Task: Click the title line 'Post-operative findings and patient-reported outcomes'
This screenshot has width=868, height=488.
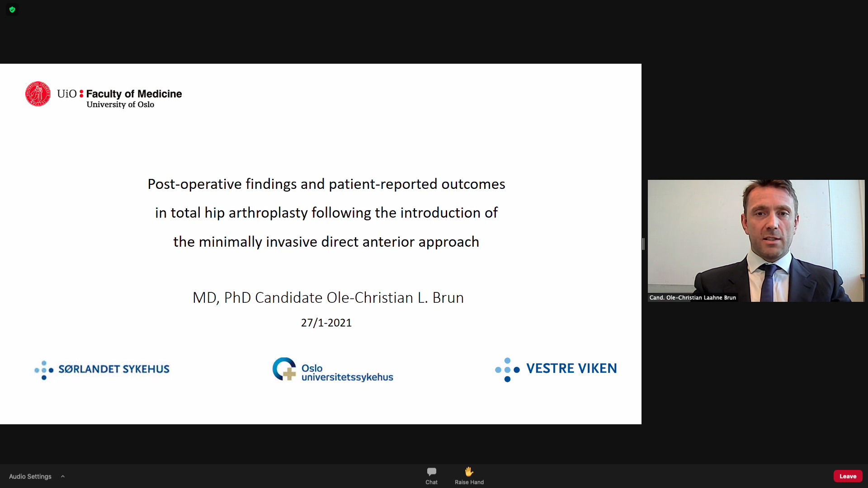Action: coord(326,184)
